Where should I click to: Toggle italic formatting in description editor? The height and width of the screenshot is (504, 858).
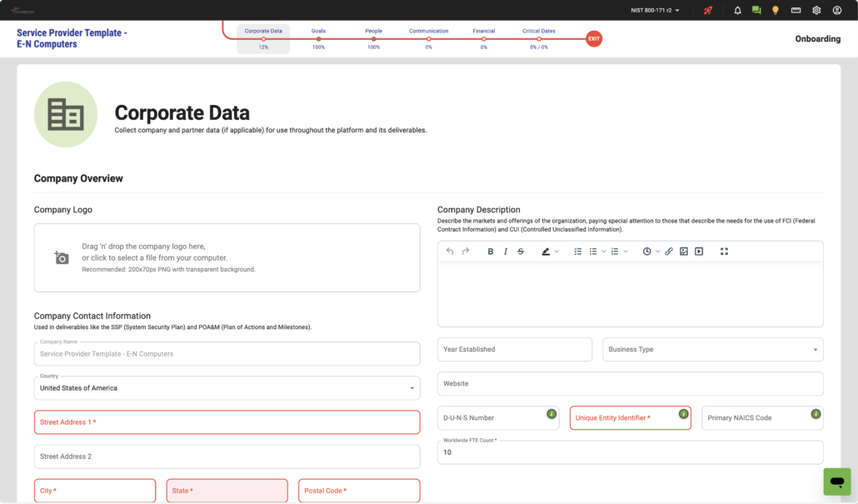tap(506, 252)
